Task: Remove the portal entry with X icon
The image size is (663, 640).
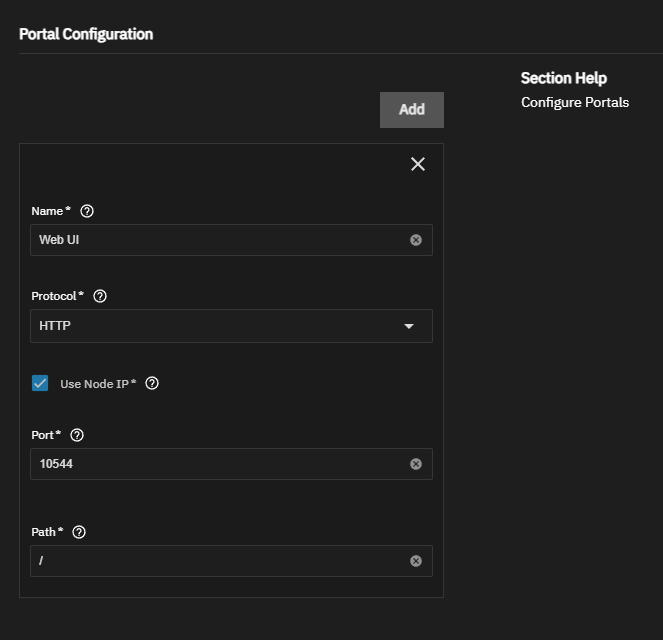Action: point(418,164)
